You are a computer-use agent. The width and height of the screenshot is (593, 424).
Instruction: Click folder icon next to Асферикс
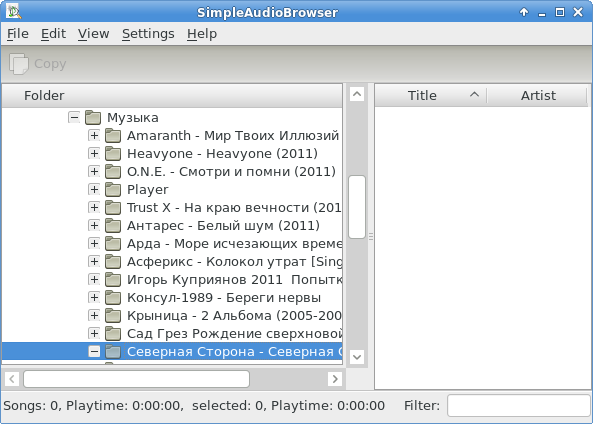point(113,262)
